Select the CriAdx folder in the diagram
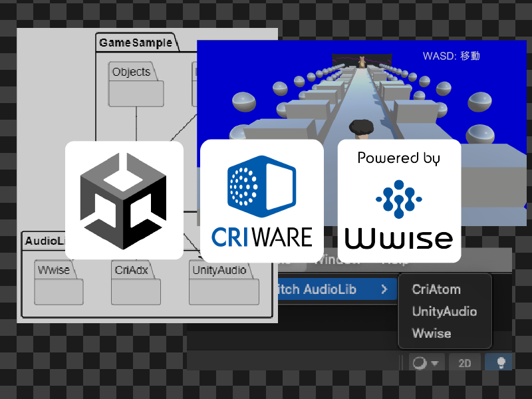This screenshot has width=532, height=399. [136, 286]
